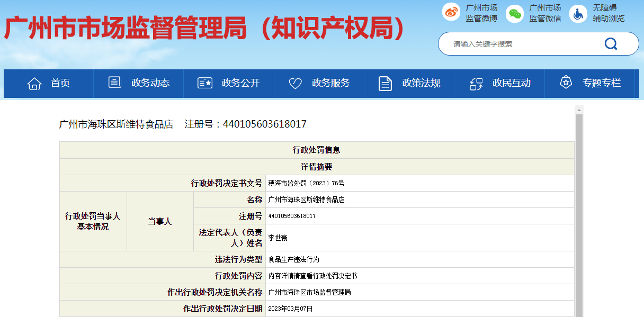Open 广州市场监管微博 link
The height and width of the screenshot is (317, 644).
(x=481, y=13)
